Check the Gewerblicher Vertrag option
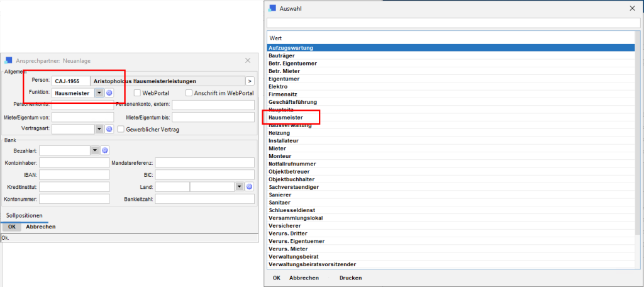Screen dimensions: 644x287 pyautogui.click(x=121, y=129)
